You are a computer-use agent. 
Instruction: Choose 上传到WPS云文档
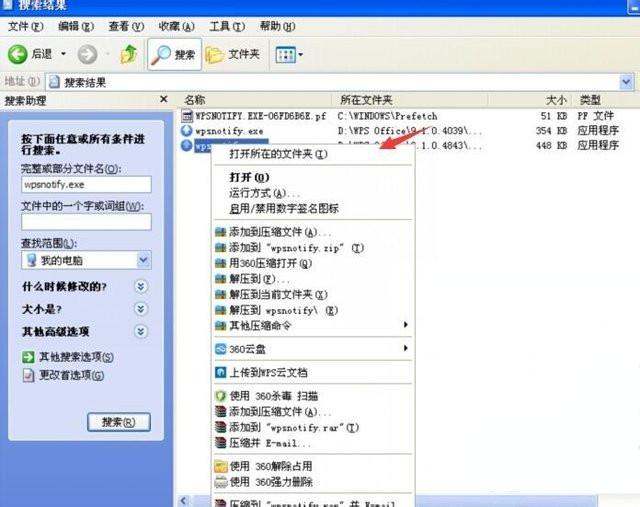click(x=313, y=372)
